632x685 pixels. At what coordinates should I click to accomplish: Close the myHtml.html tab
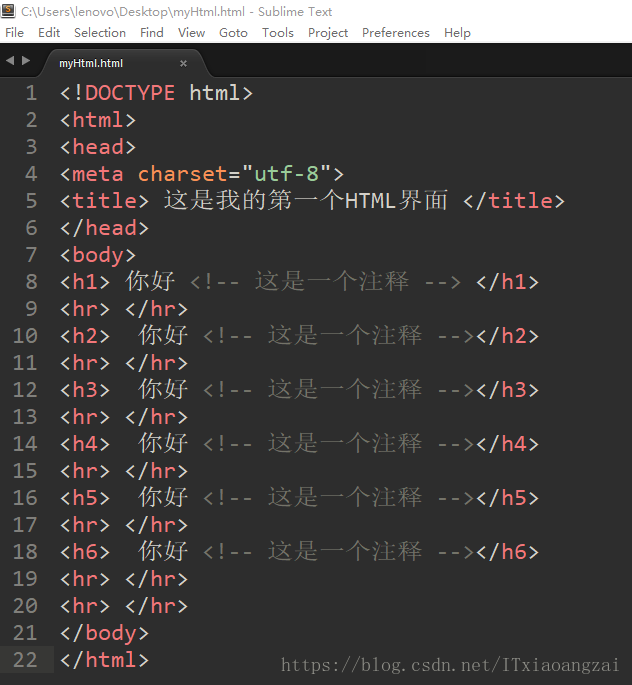click(x=183, y=64)
